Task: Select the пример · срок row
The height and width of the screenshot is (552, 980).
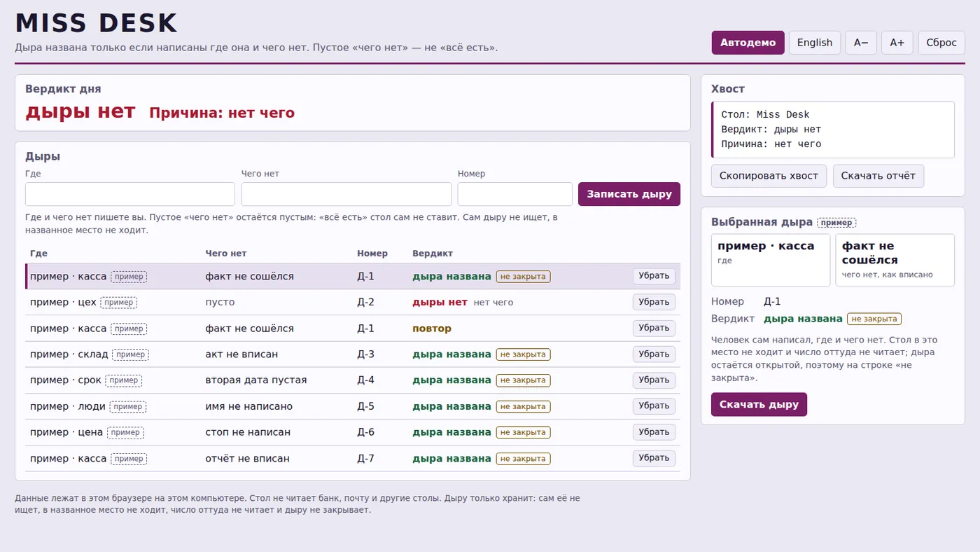Action: click(353, 380)
